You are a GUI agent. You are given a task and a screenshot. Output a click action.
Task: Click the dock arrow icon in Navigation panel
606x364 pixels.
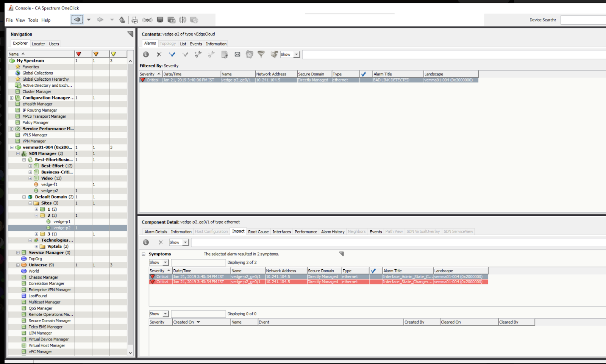click(130, 34)
